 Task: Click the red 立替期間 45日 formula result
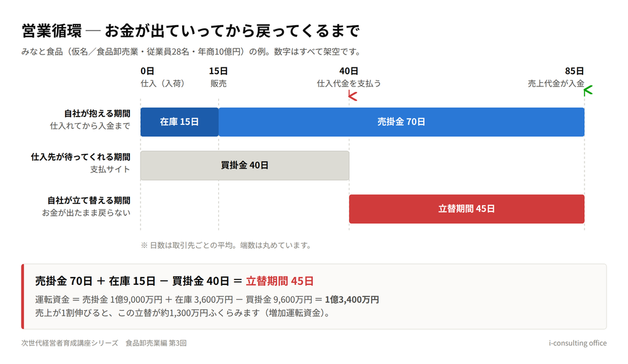[x=280, y=281]
